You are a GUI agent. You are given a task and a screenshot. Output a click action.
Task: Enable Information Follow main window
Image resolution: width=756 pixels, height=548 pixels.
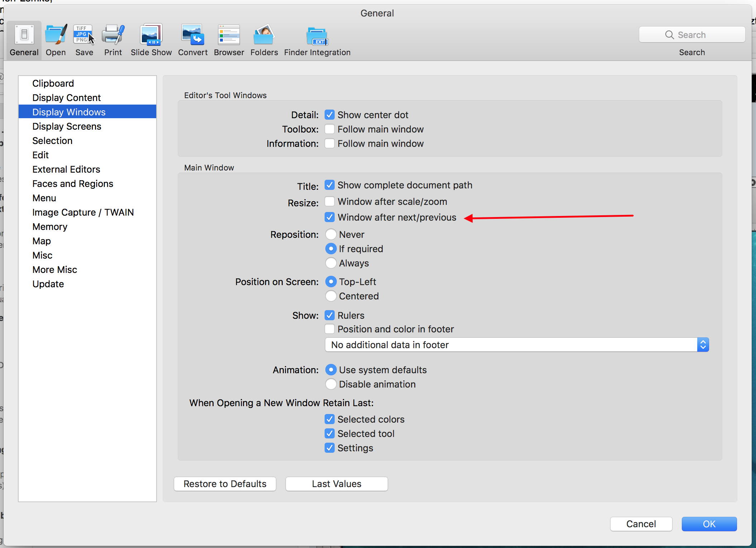coord(330,143)
